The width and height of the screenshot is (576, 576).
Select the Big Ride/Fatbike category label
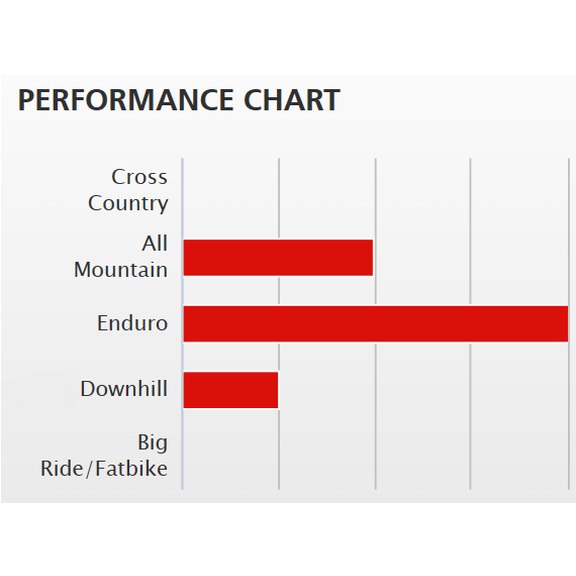[x=104, y=456]
